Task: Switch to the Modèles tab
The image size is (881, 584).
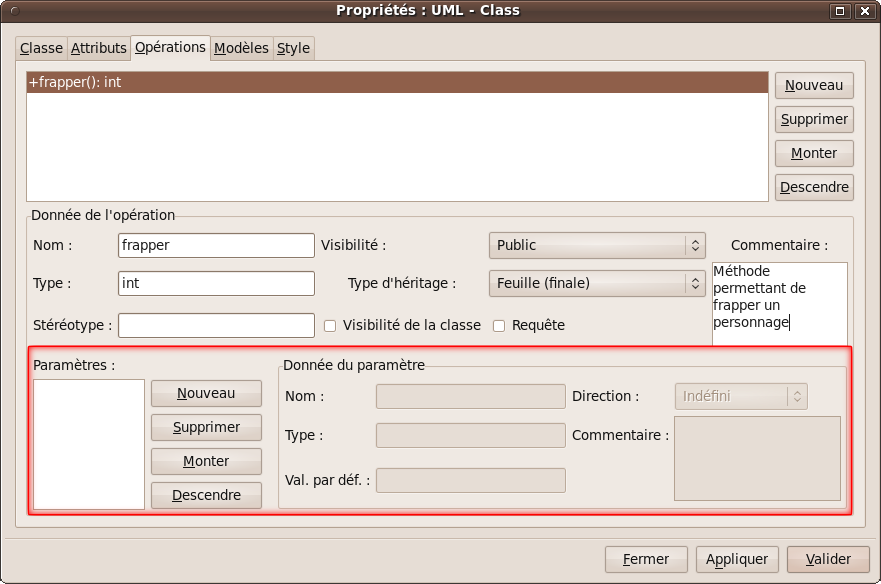Action: click(x=241, y=48)
